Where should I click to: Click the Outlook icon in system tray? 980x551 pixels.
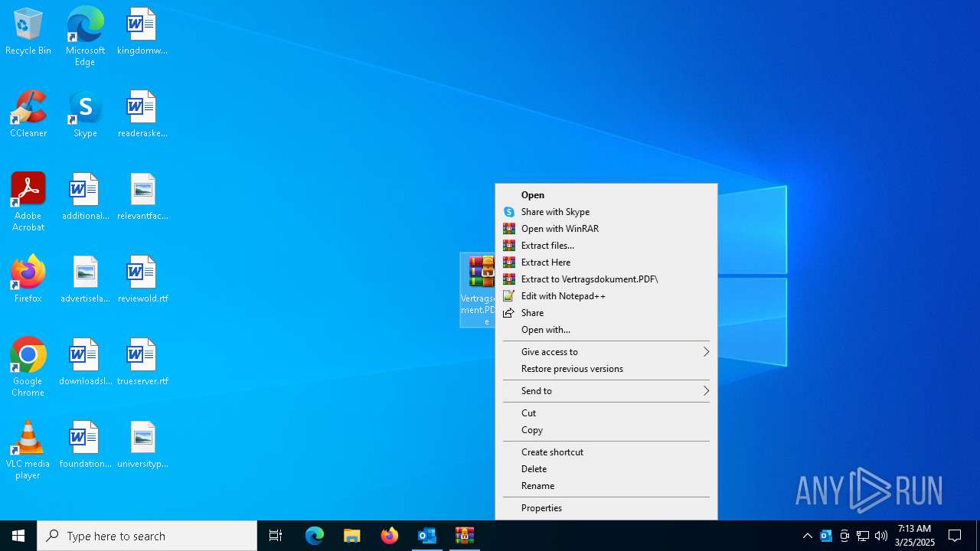point(826,536)
